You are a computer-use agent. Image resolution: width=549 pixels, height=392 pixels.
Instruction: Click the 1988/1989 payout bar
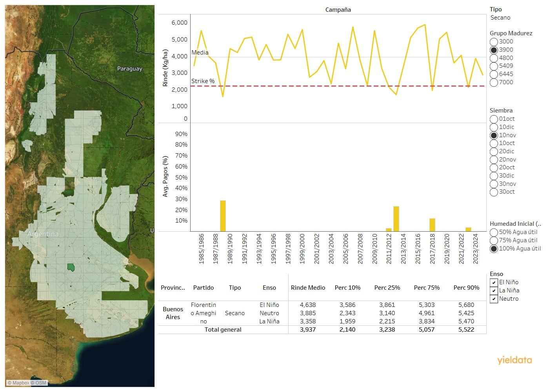coord(223,216)
